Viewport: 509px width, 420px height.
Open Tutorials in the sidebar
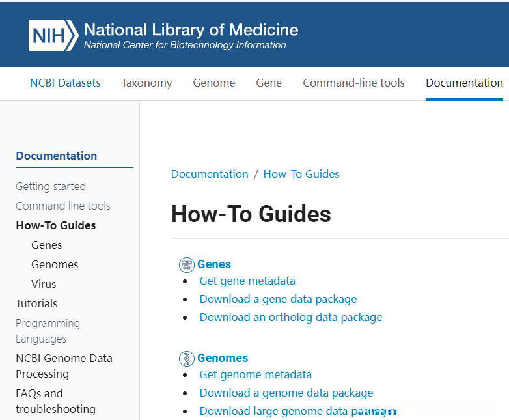(36, 303)
